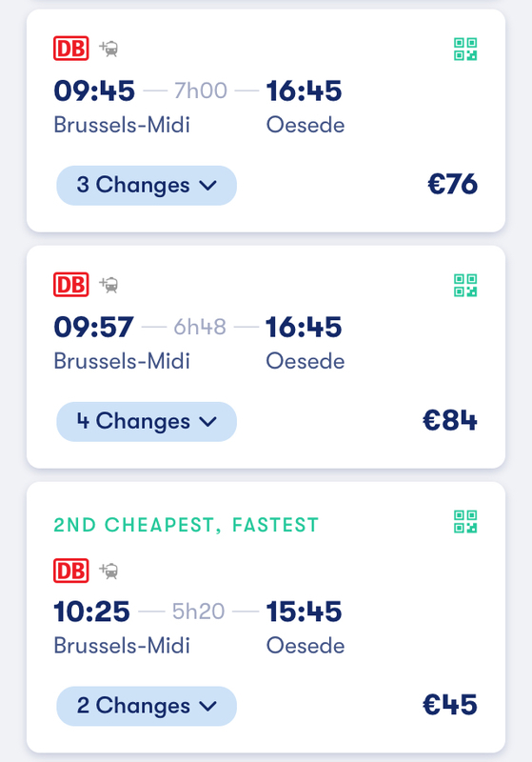Screen dimensions: 532x762
Task: Open the 09:45 departure journey card
Action: 266,121
